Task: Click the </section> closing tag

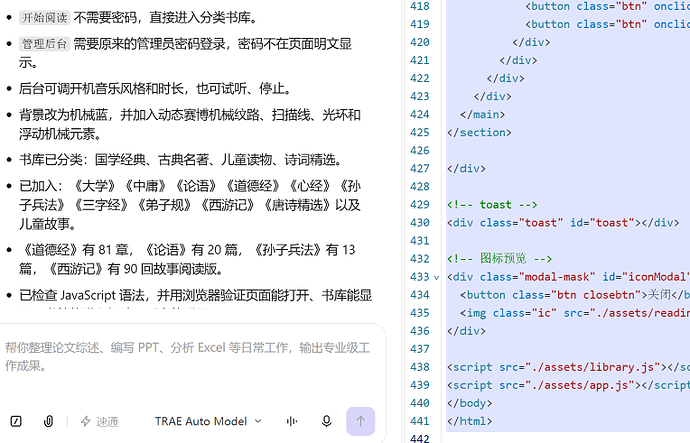Action: click(x=479, y=132)
